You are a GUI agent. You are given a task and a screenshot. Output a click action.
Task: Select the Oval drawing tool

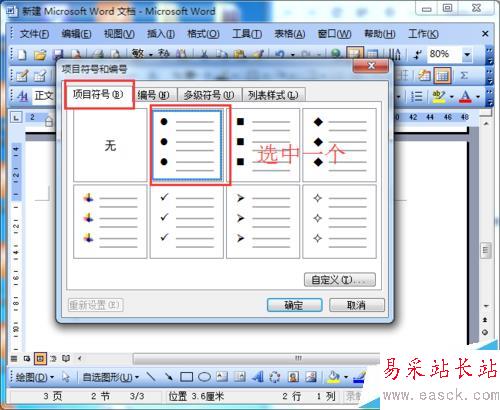(204, 377)
